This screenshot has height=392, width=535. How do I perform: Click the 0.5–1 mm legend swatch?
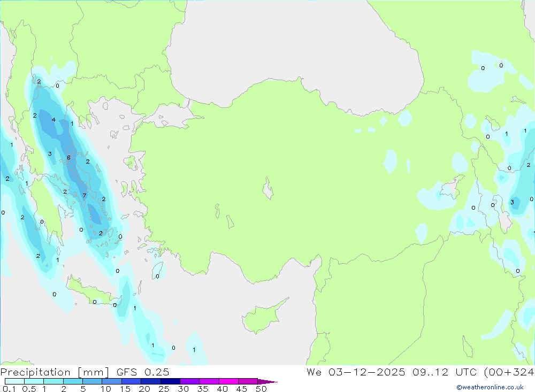pos(34,381)
